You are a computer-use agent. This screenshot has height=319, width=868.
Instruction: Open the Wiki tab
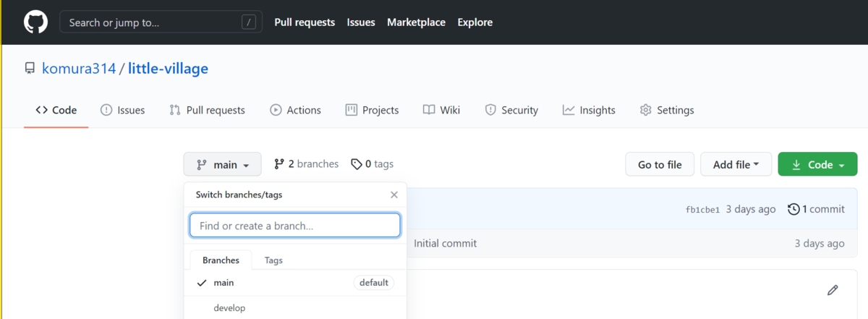[x=441, y=110]
